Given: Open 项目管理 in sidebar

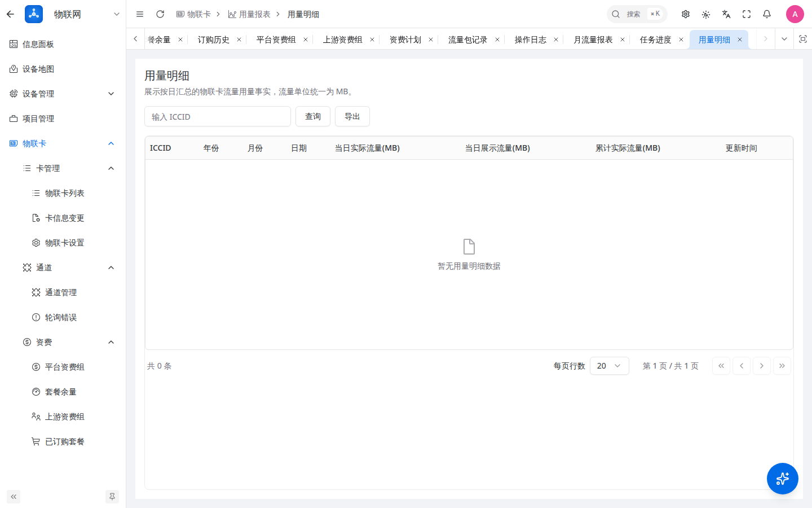Looking at the screenshot, I should pyautogui.click(x=63, y=119).
